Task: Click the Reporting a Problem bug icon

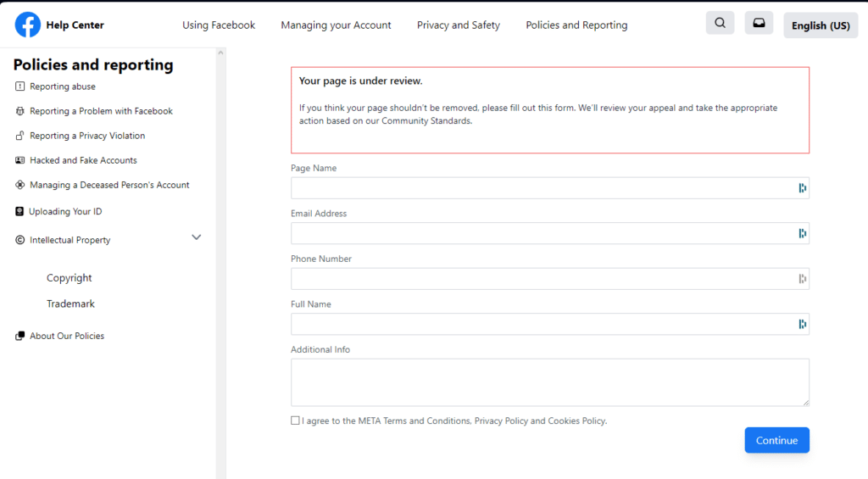Action: click(x=20, y=111)
